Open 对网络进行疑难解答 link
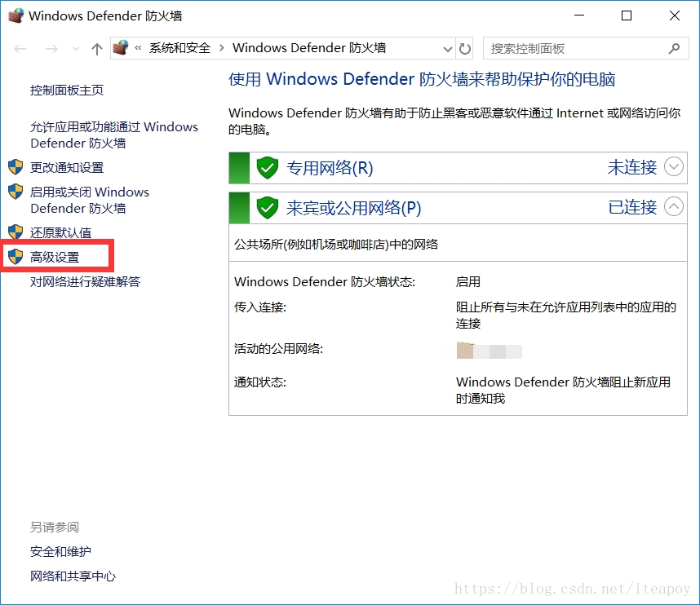This screenshot has height=605, width=700. 86,281
